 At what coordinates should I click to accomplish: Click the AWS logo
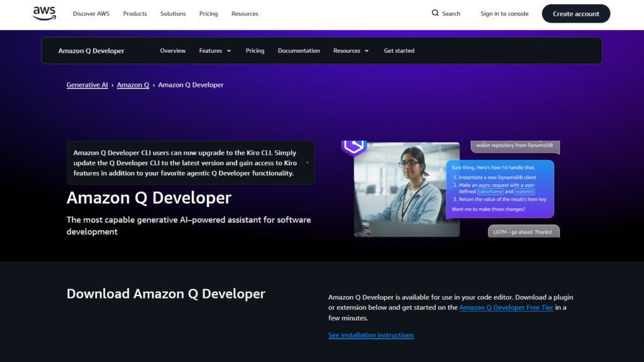pyautogui.click(x=45, y=13)
